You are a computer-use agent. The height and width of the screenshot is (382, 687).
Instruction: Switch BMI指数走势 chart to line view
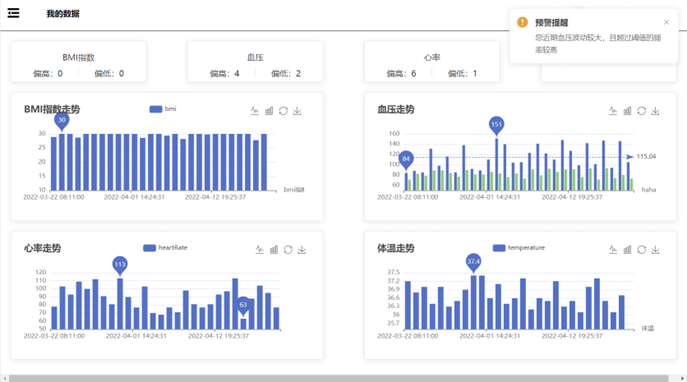point(255,111)
